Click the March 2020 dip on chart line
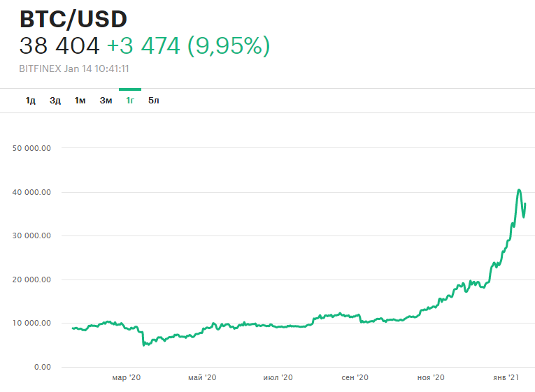 point(143,344)
